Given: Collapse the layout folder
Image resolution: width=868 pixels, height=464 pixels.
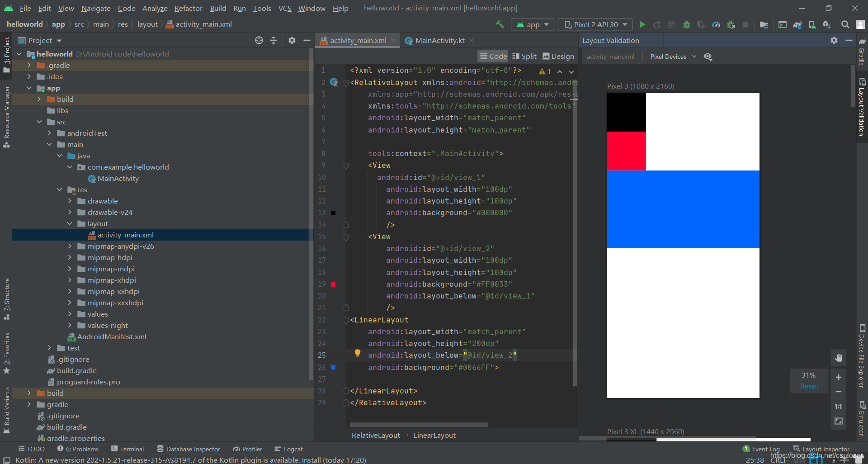Looking at the screenshot, I should coord(70,223).
